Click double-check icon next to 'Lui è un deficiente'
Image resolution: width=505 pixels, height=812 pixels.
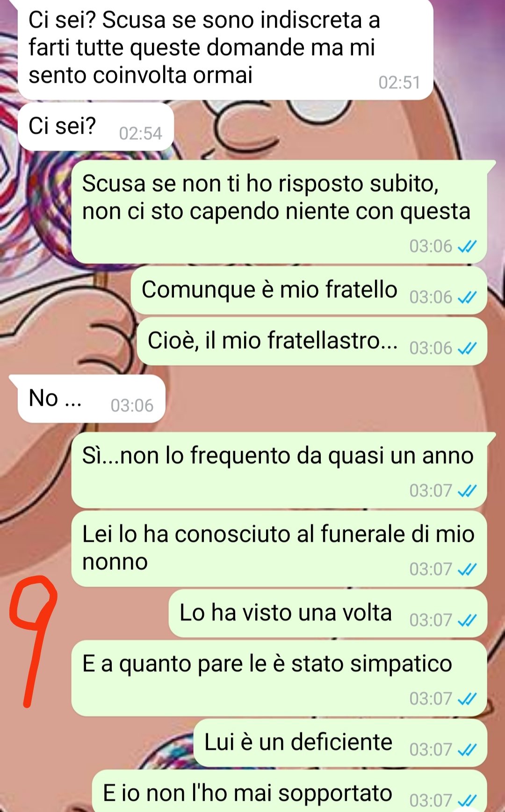(467, 750)
